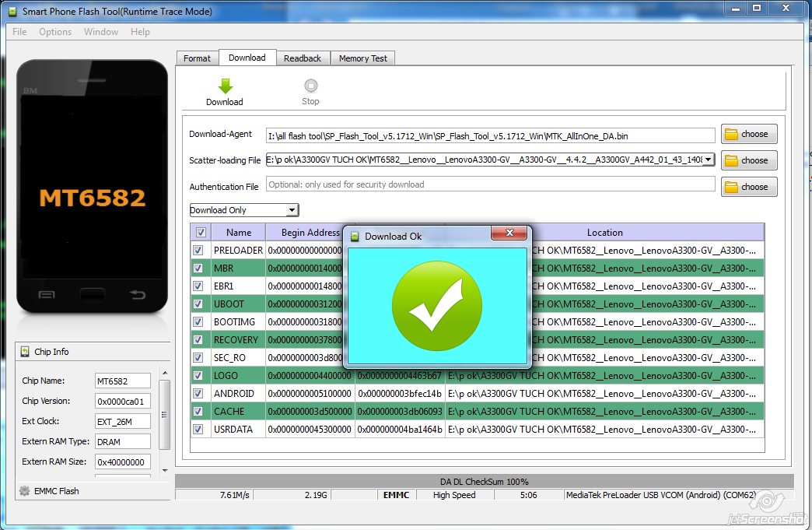Click the green checkmark success image
812x530 pixels.
tap(437, 306)
